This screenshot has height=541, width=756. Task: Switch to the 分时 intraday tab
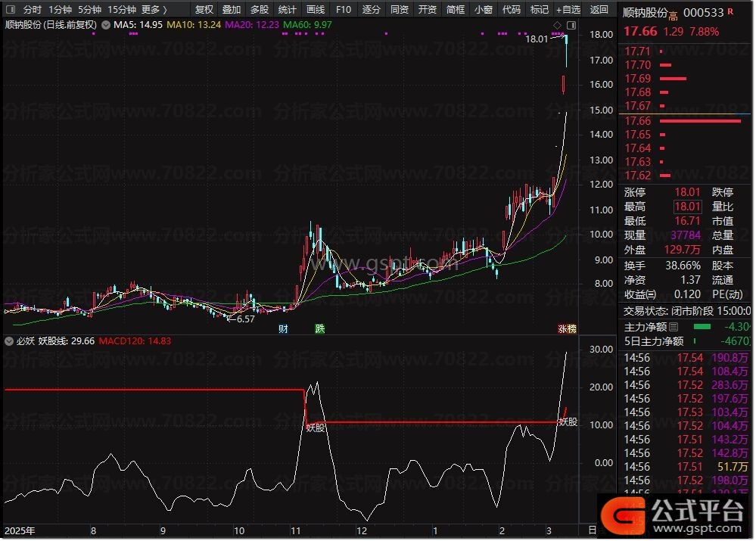pyautogui.click(x=33, y=10)
